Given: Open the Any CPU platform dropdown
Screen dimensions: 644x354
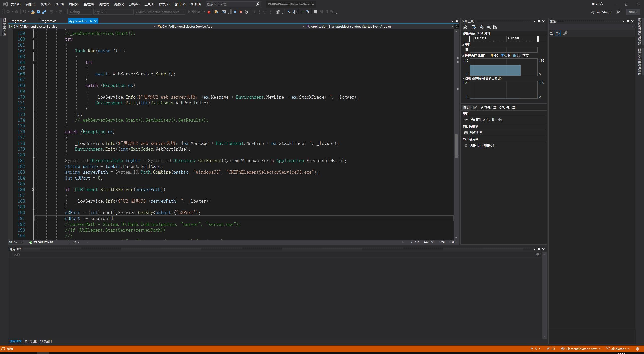Looking at the screenshot, I should pyautogui.click(x=113, y=12).
